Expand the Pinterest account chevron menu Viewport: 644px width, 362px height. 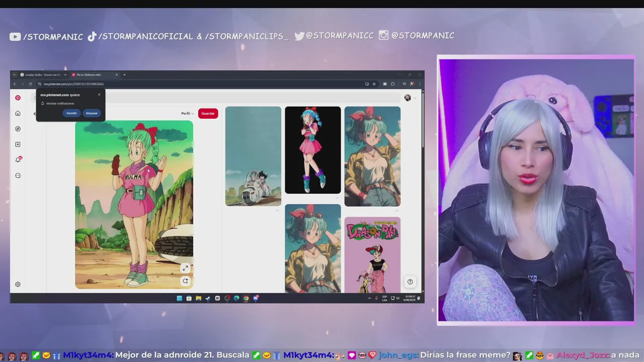tap(415, 98)
